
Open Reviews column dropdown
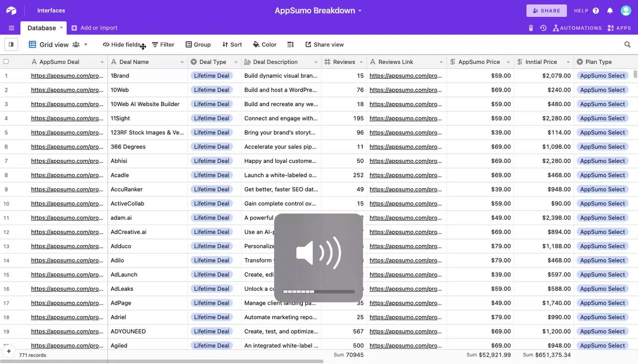click(x=361, y=62)
